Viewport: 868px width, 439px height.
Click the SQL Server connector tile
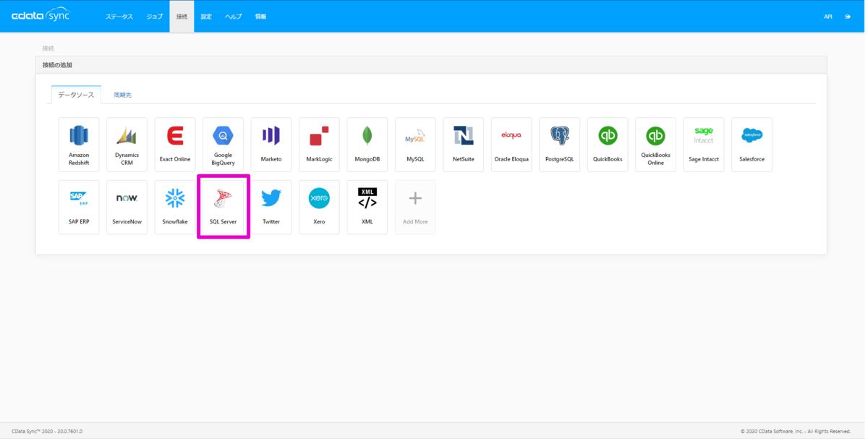223,208
